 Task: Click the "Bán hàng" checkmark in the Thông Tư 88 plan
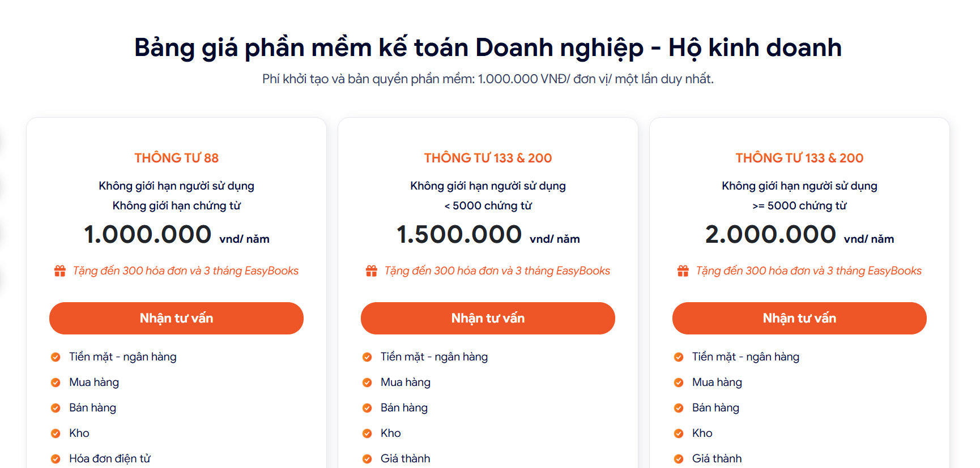click(56, 408)
